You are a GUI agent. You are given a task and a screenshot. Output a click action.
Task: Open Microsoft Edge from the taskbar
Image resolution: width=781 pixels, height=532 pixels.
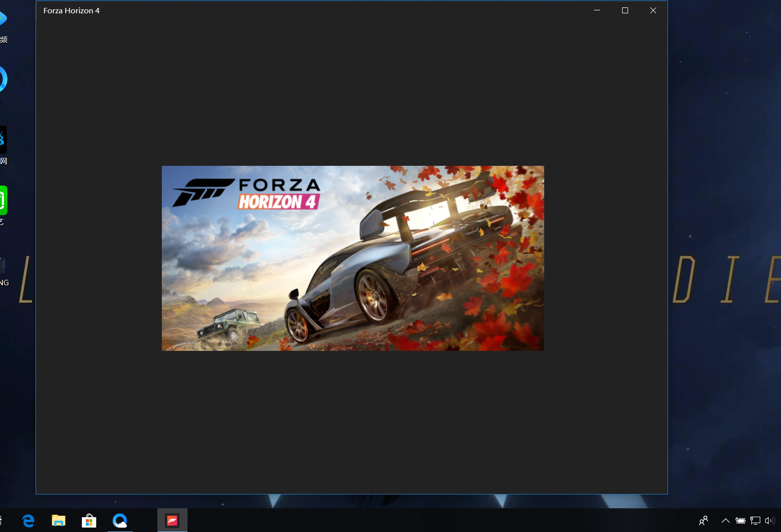(29, 520)
